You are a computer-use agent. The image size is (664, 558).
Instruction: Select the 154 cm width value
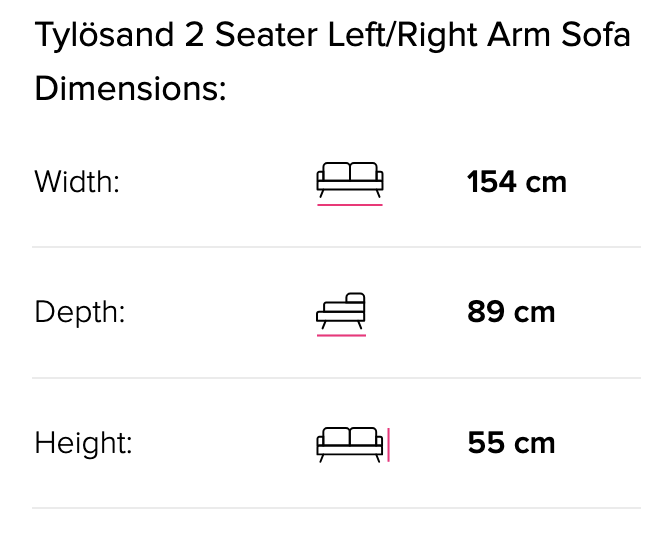517,182
